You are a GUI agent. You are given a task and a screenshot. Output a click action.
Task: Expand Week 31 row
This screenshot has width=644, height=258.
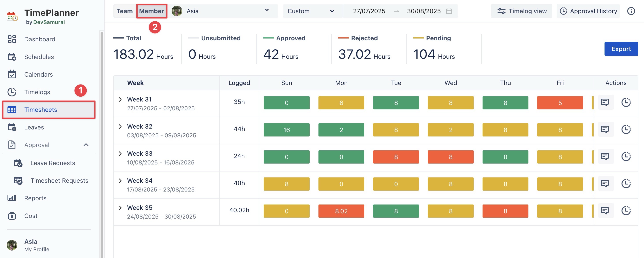click(x=120, y=100)
